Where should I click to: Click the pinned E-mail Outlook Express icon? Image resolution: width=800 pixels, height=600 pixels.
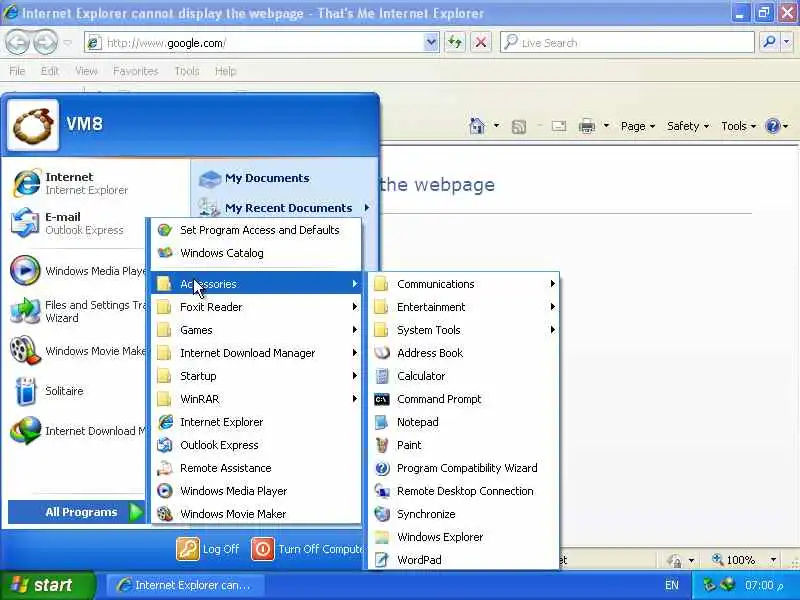click(24, 223)
